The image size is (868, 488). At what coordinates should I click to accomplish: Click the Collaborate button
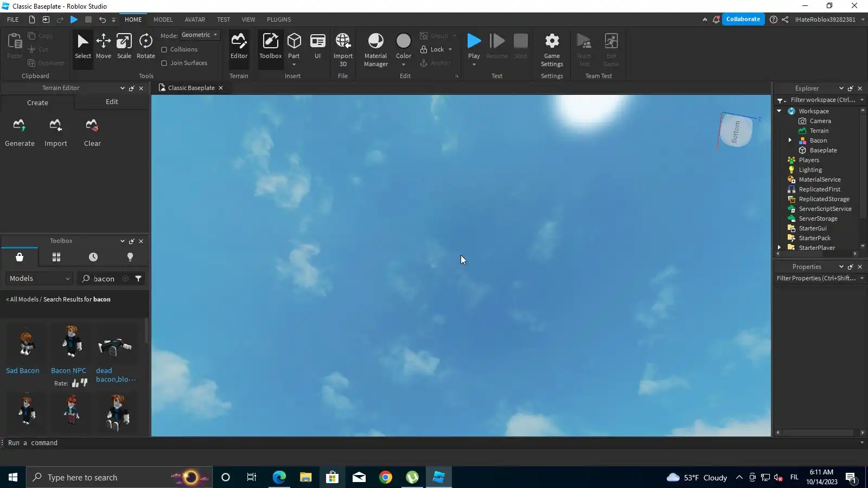click(743, 19)
